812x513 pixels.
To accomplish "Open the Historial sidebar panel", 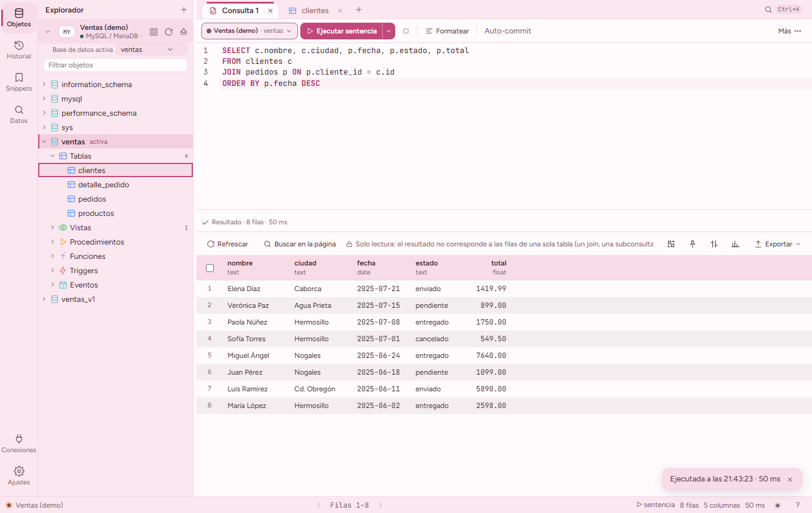I will (19, 50).
